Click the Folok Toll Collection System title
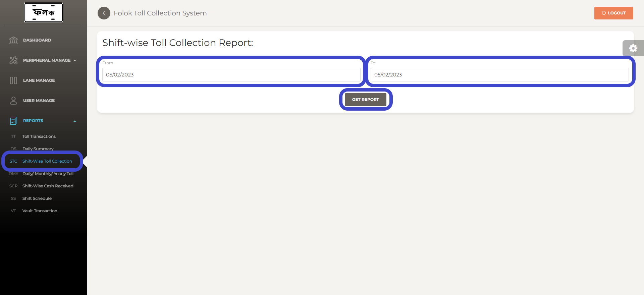This screenshot has height=295, width=644. click(x=160, y=13)
